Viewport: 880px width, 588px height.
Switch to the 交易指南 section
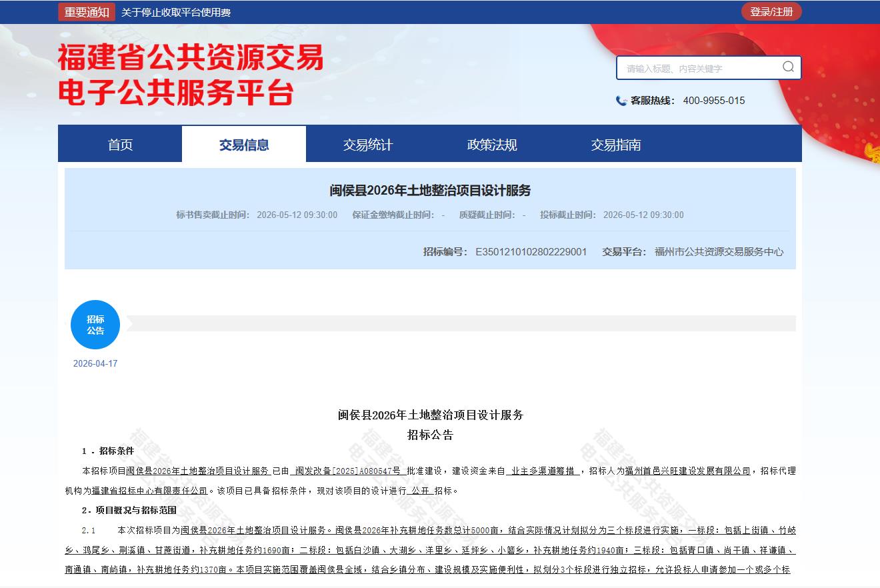pyautogui.click(x=616, y=145)
